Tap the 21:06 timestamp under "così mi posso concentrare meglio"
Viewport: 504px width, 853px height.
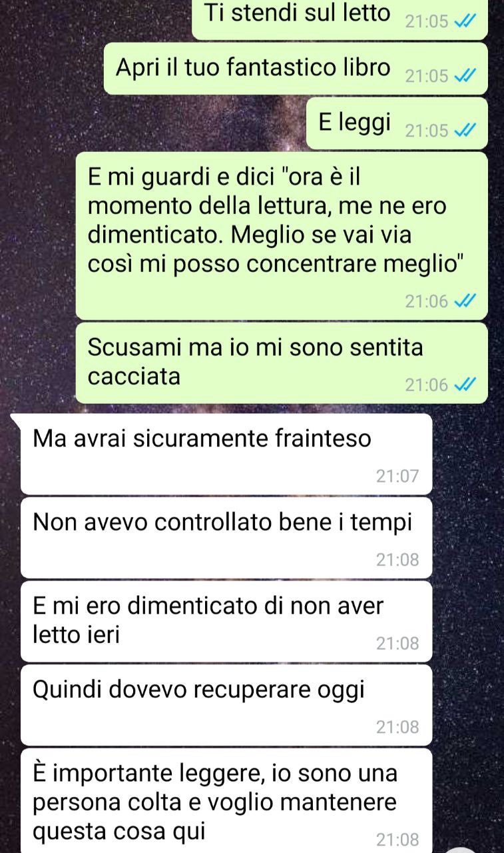(x=427, y=301)
